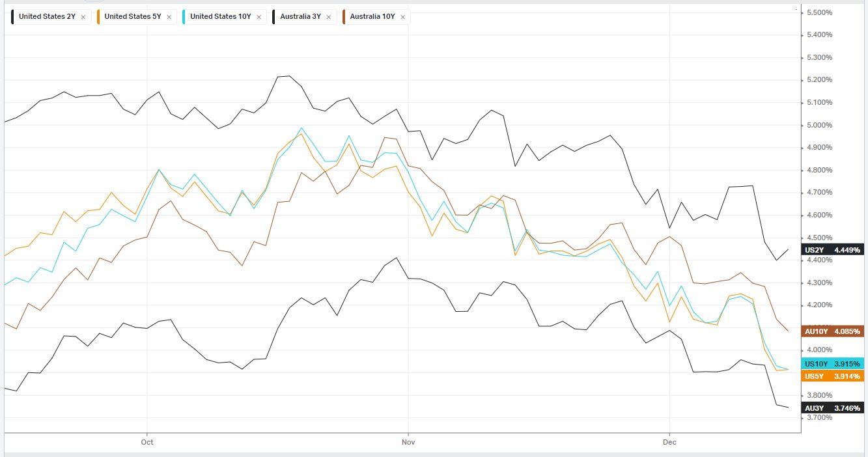Click the US5Y 3.914% price tag
The height and width of the screenshot is (457, 868).
coord(833,376)
